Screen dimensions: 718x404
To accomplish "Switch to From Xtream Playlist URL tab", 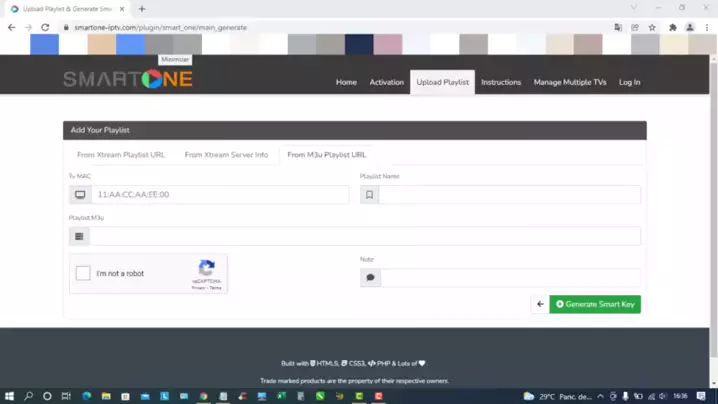I will (x=121, y=155).
